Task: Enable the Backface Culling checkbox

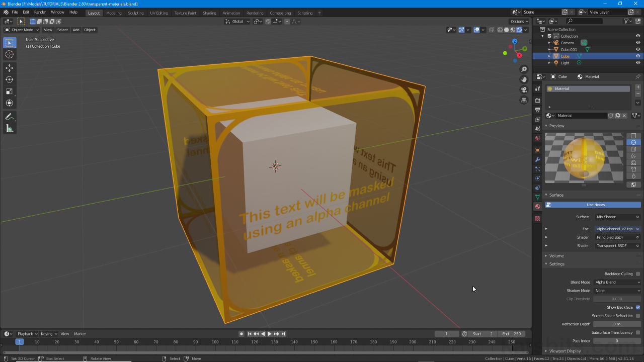Action: pos(638,274)
